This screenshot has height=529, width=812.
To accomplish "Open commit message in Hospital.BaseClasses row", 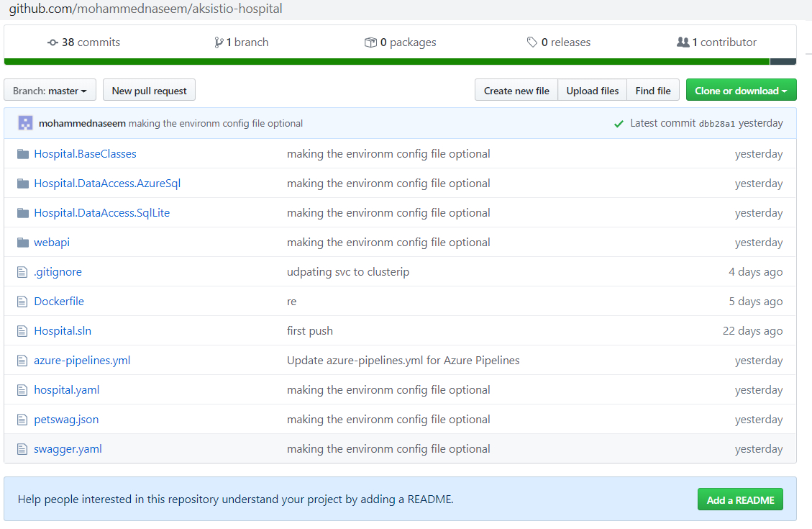I will [388, 154].
